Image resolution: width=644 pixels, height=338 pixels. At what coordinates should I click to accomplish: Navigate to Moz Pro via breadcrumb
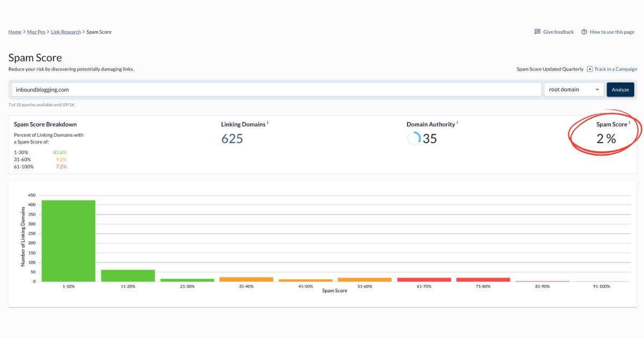tap(35, 32)
